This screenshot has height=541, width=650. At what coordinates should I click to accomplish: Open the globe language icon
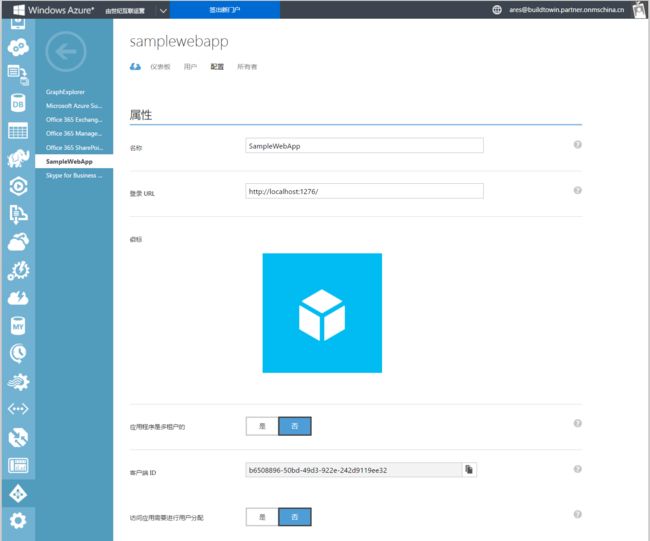pos(497,10)
